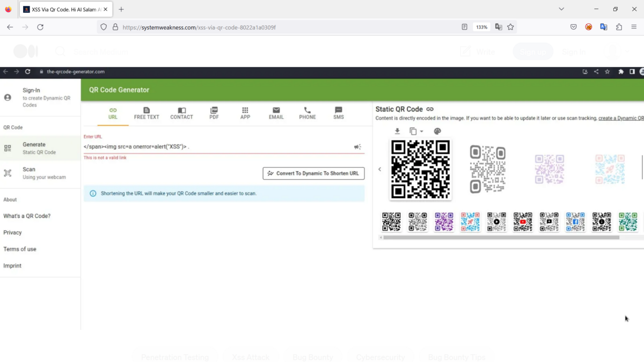Select the URL tab in QR generator
Screen dimensions: 644x362
[113, 113]
